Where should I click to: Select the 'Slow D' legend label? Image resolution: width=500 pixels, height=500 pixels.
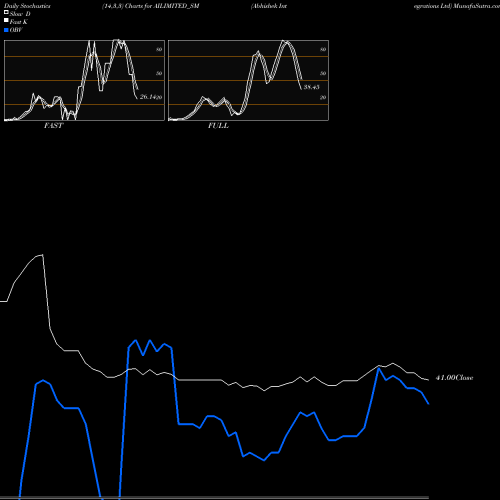(x=20, y=14)
